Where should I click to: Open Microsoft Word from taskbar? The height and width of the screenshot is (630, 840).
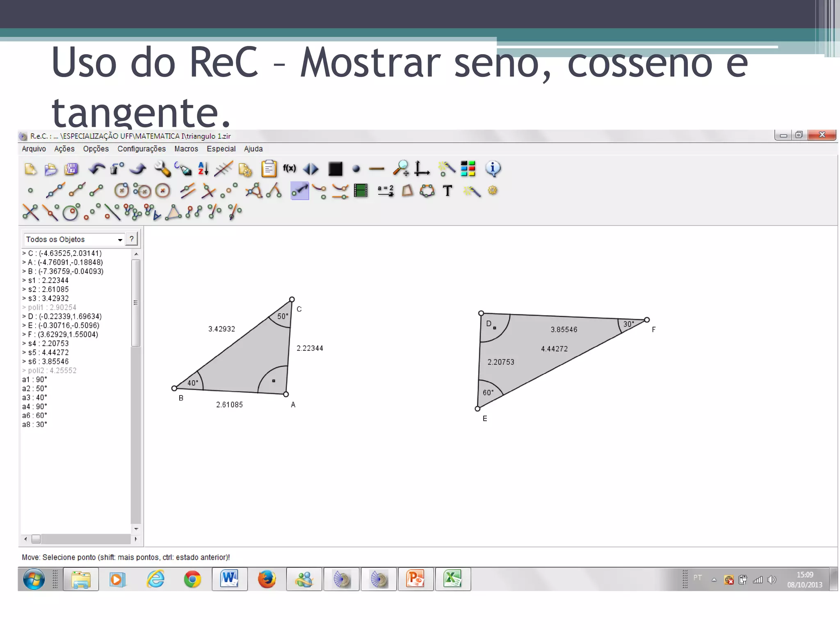(x=230, y=579)
